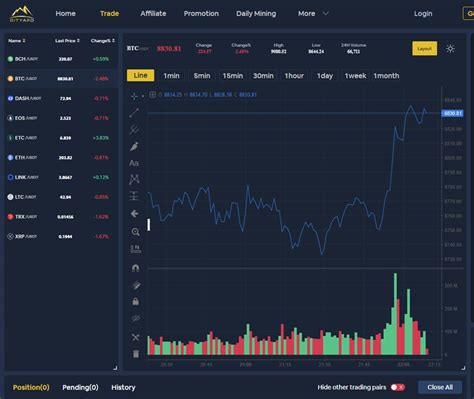Image resolution: width=474 pixels, height=399 pixels.
Task: Switch chart to 1month interval
Action: point(386,76)
